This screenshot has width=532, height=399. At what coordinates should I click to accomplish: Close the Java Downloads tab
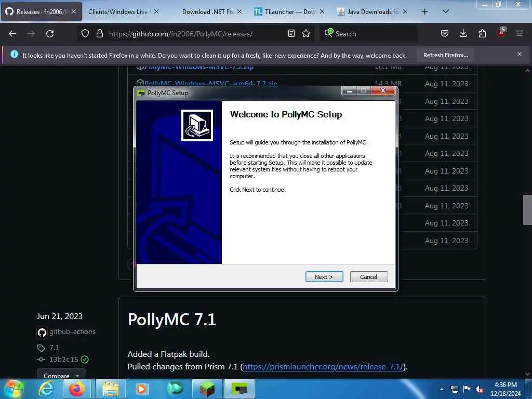(x=405, y=11)
